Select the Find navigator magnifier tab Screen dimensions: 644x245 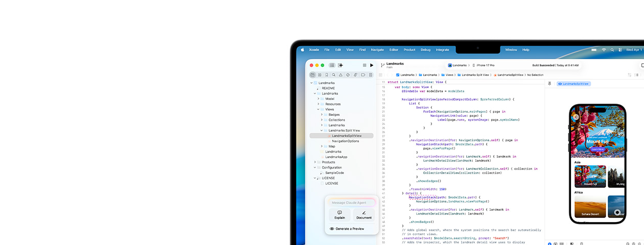pos(334,75)
